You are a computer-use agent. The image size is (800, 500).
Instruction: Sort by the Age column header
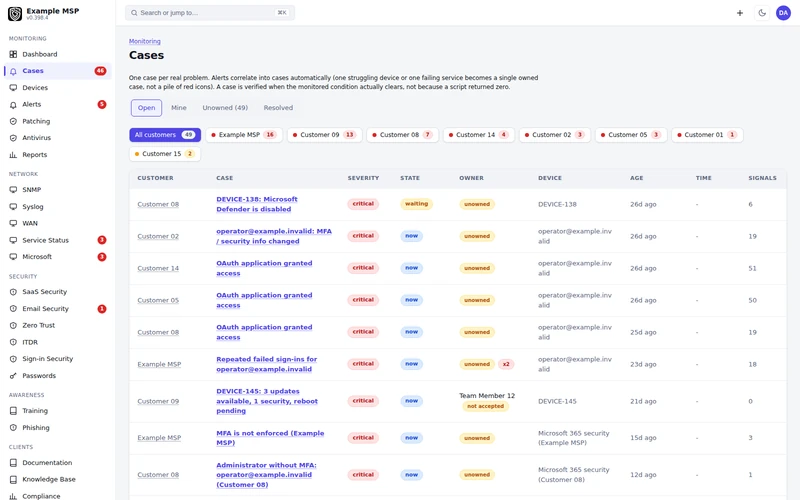(x=637, y=178)
